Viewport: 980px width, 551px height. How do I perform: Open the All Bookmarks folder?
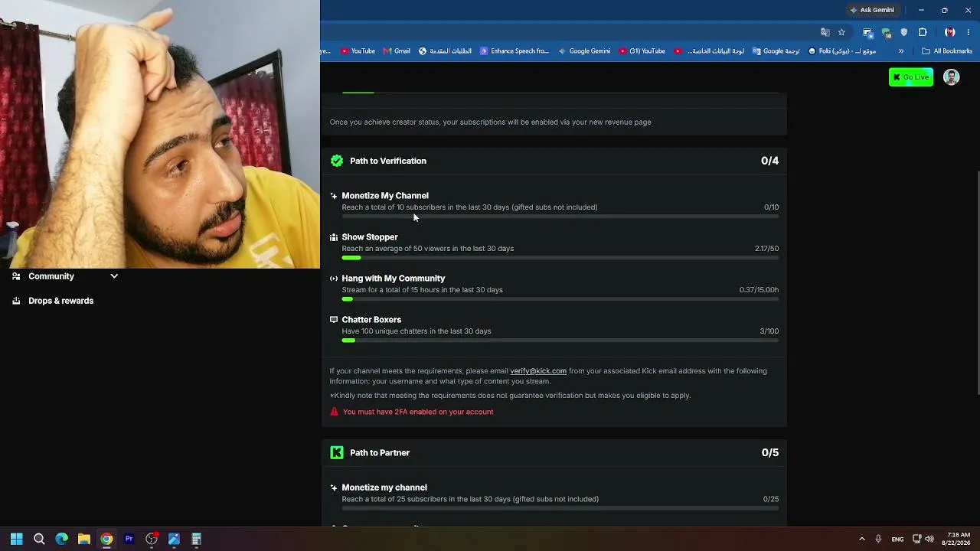coord(947,51)
